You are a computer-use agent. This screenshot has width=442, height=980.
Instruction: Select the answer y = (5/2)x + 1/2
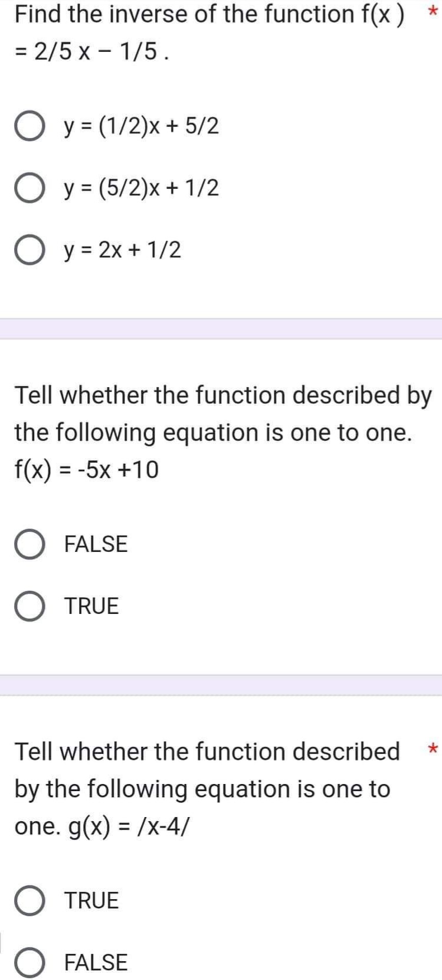139,187
